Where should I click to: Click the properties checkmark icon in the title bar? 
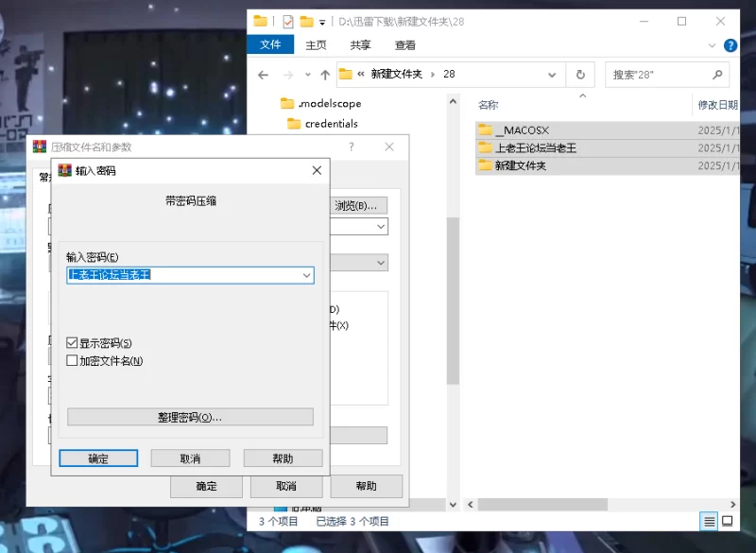[x=287, y=21]
